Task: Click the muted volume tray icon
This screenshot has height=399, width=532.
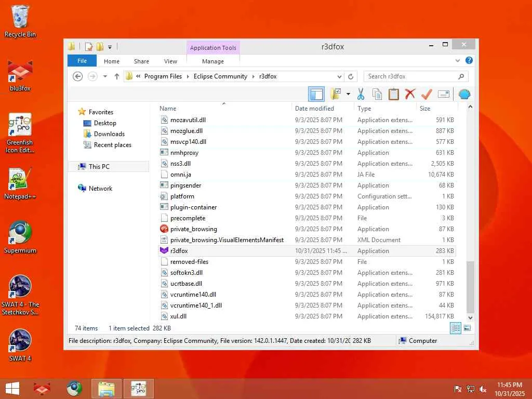Action: point(483,389)
